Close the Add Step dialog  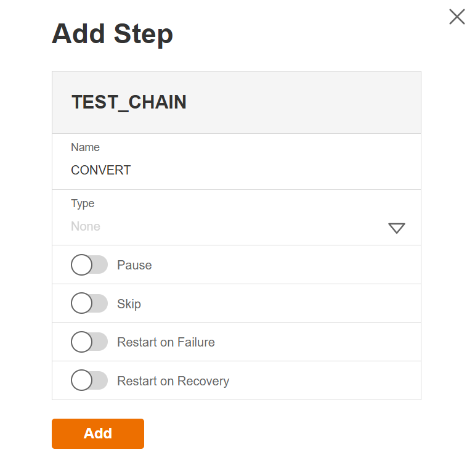tap(457, 17)
